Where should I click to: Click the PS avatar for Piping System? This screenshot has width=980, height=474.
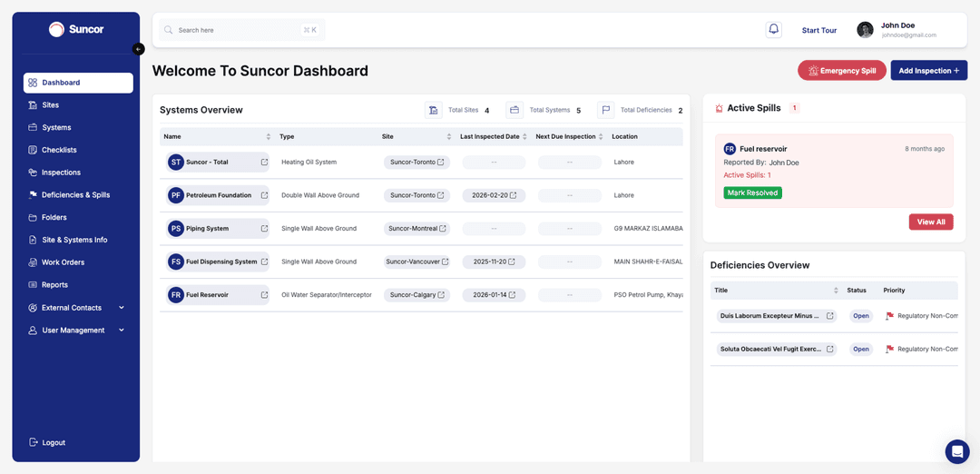[x=176, y=228]
